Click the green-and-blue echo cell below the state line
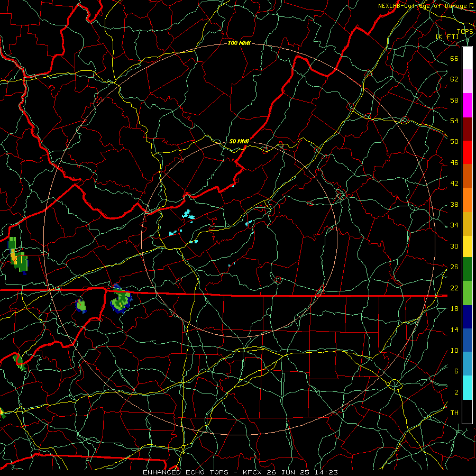476x476 pixels. [122, 299]
